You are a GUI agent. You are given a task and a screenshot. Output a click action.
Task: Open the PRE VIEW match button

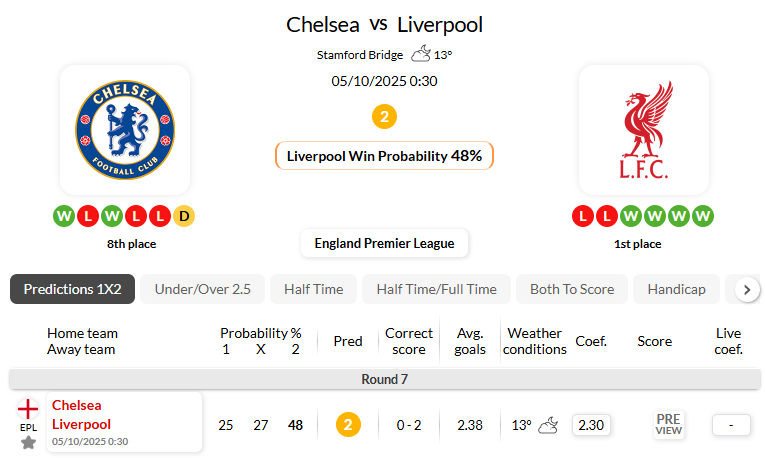668,424
